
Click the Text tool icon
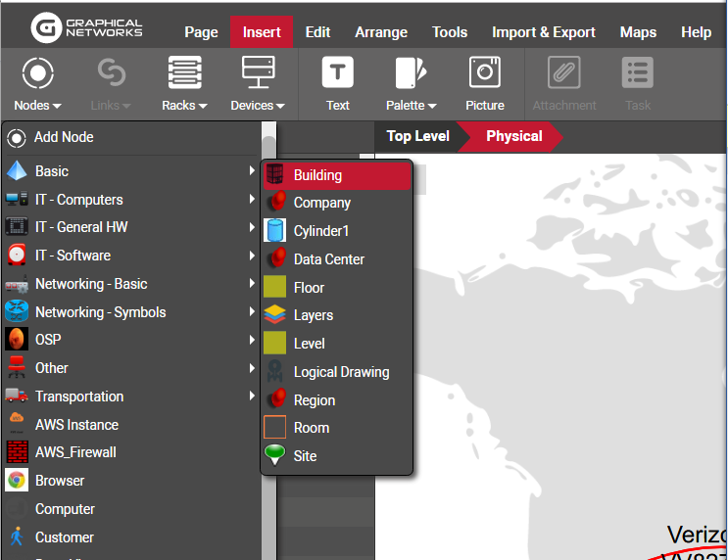pos(337,73)
